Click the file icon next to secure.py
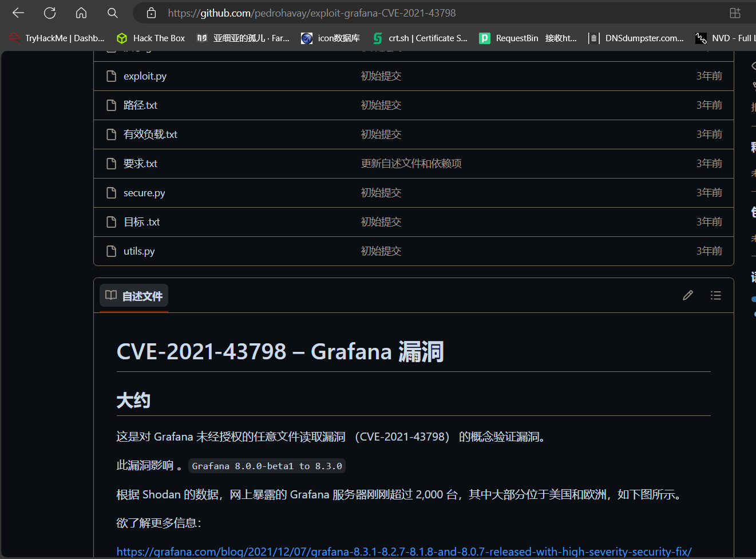 [x=112, y=193]
